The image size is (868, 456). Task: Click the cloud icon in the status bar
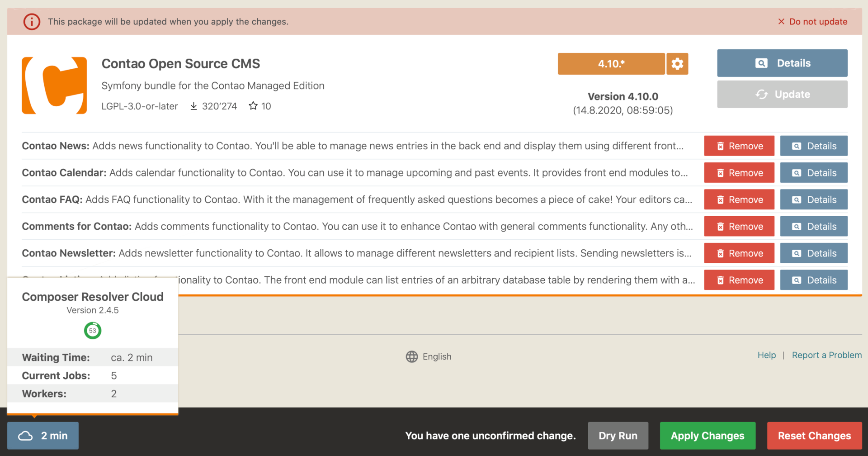pyautogui.click(x=25, y=436)
